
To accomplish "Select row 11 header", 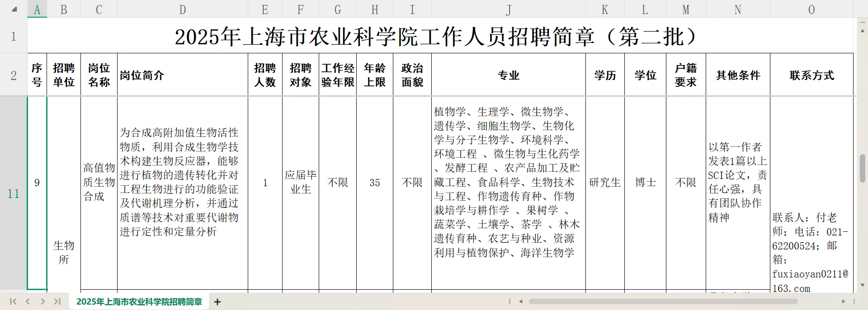I will pyautogui.click(x=14, y=193).
